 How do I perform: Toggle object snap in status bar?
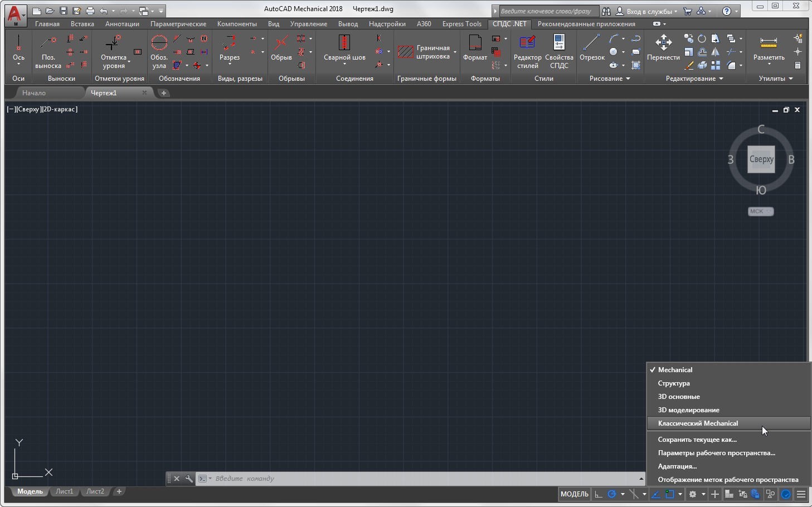670,494
